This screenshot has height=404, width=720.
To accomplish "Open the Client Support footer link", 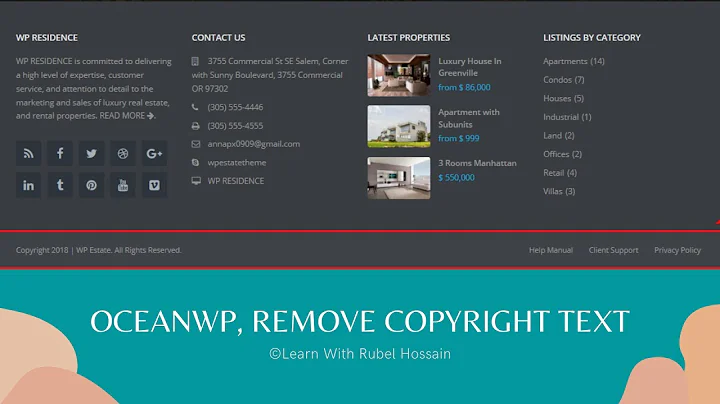I will pyautogui.click(x=613, y=250).
